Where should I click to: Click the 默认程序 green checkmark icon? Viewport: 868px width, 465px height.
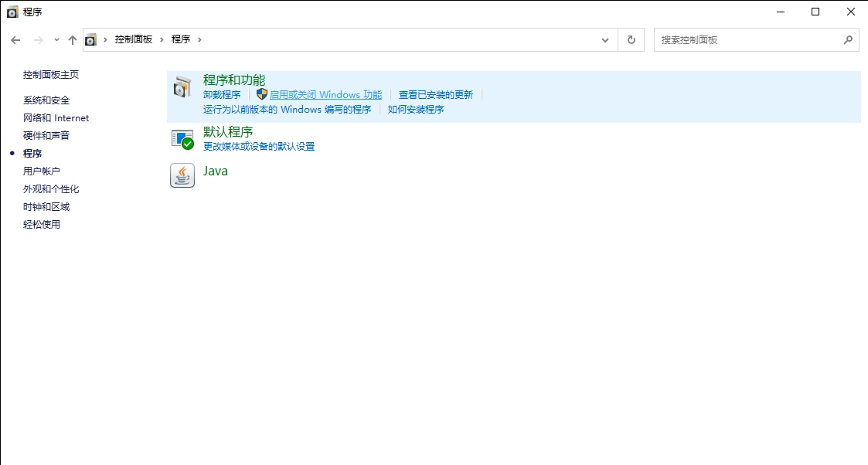click(x=182, y=137)
